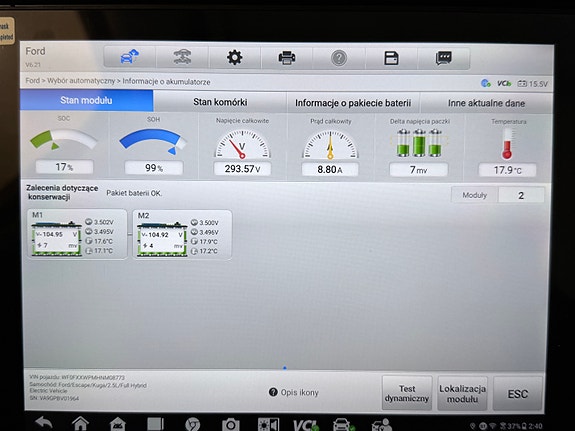575x431 pixels.
Task: Open the camera screenshot icon in navigation bar
Action: pyautogui.click(x=231, y=425)
